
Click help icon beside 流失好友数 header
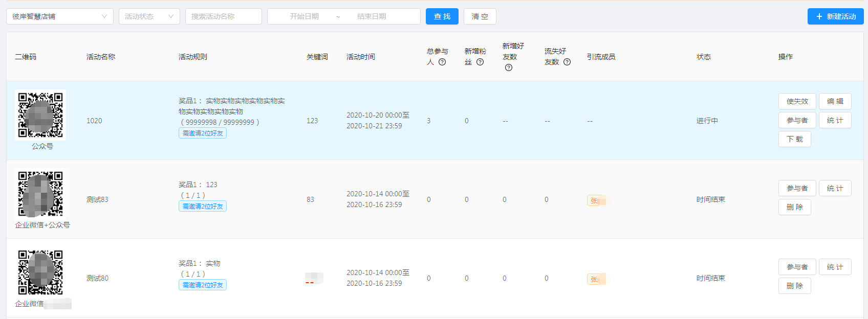(567, 62)
